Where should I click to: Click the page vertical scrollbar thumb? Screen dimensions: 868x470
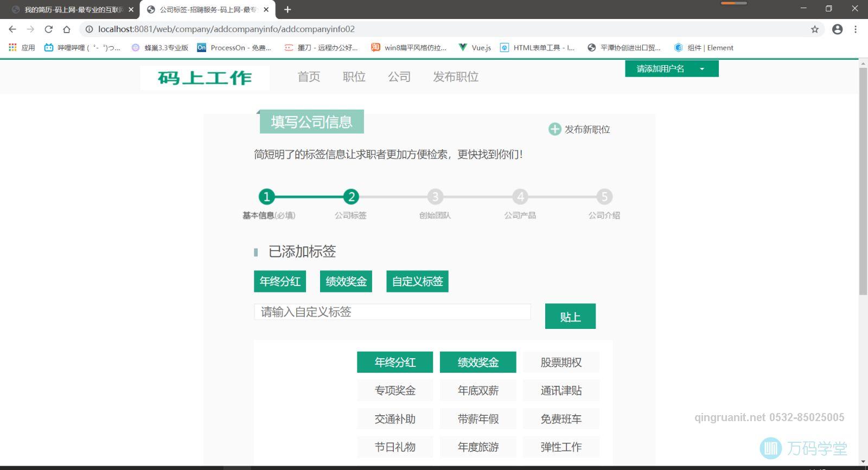pyautogui.click(x=863, y=181)
